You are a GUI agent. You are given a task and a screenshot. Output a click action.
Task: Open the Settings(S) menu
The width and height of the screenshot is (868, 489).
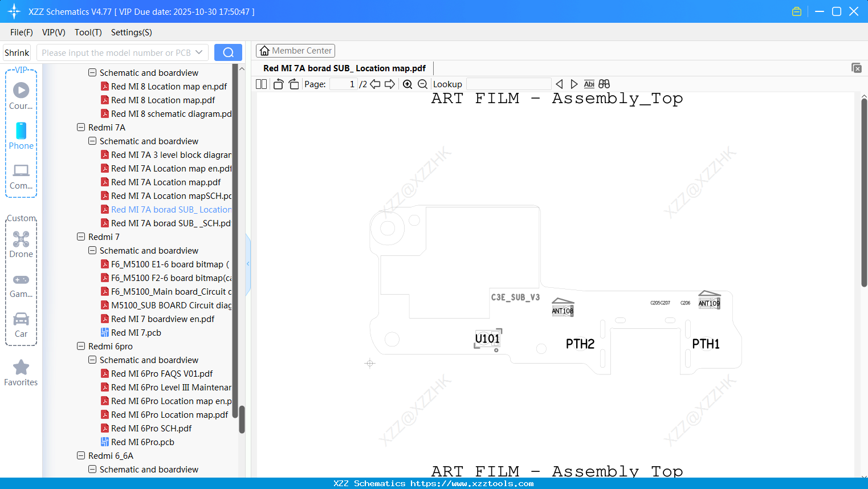tap(132, 32)
